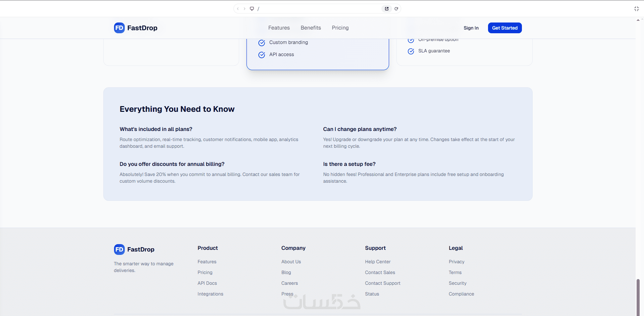Viewport: 644px width, 316px height.
Task: Click the API access checkmark icon
Action: (x=262, y=55)
